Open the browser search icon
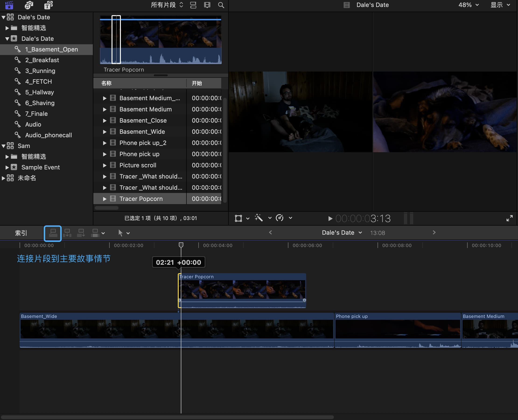Viewport: 518px width, 420px height. pos(221,5)
